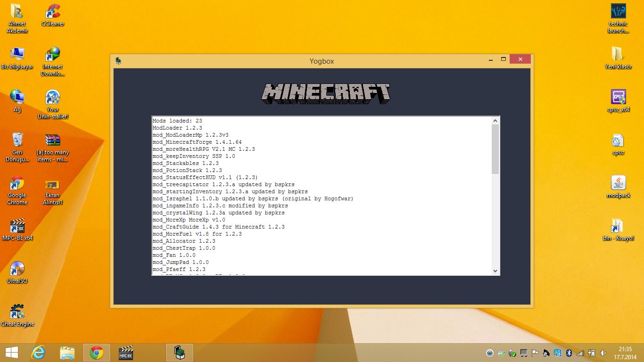Open Action Center flag icon
The height and width of the screenshot is (362, 644).
pos(535,353)
